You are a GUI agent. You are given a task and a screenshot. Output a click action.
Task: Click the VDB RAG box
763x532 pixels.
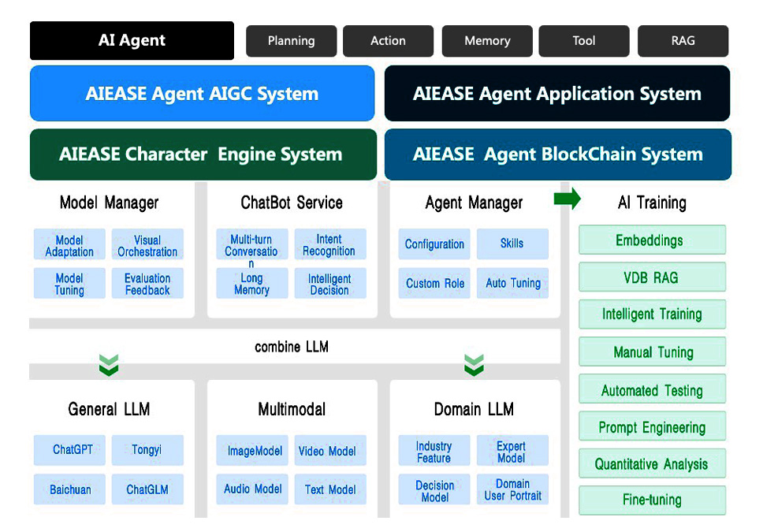pos(652,277)
